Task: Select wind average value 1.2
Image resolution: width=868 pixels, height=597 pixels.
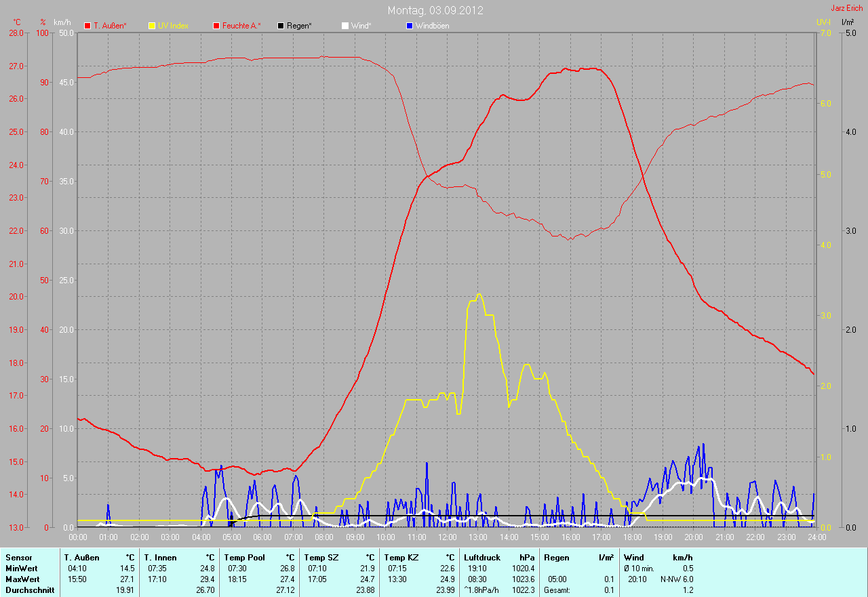Action: pyautogui.click(x=688, y=590)
